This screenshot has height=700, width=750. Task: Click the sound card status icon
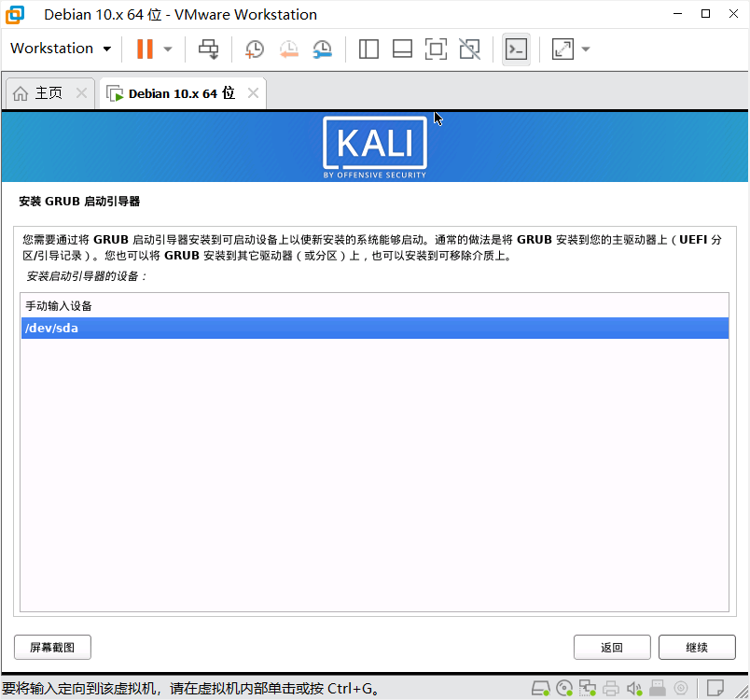click(634, 689)
